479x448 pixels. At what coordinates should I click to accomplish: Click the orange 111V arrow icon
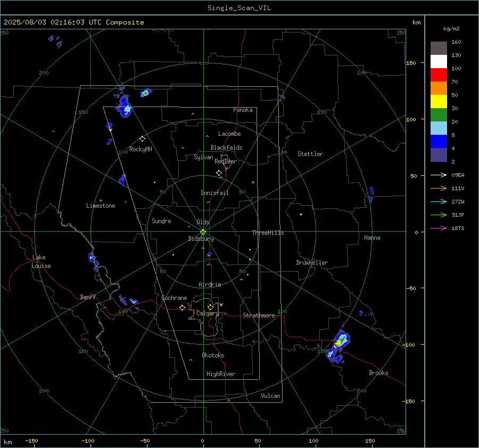click(439, 189)
